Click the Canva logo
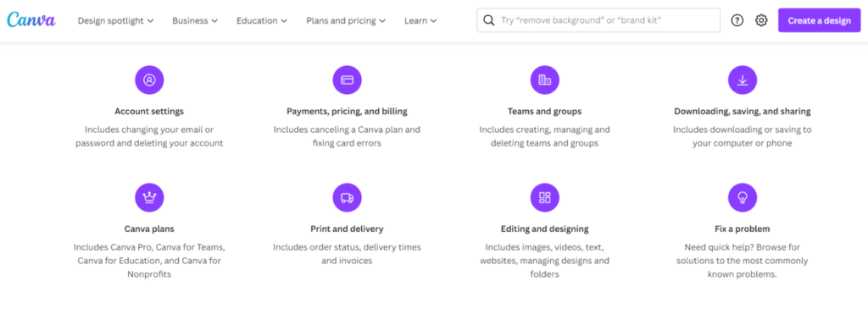Screen dimensions: 868x320 (31, 20)
